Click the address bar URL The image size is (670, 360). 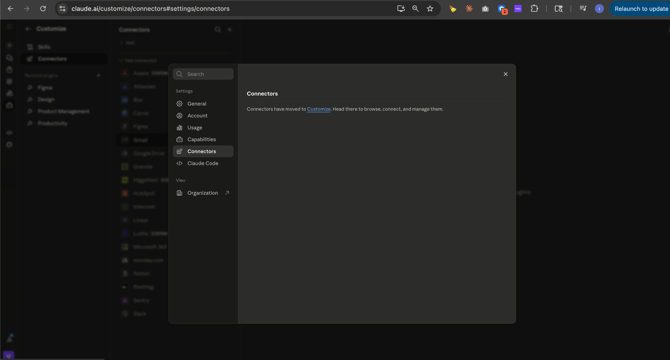click(150, 9)
